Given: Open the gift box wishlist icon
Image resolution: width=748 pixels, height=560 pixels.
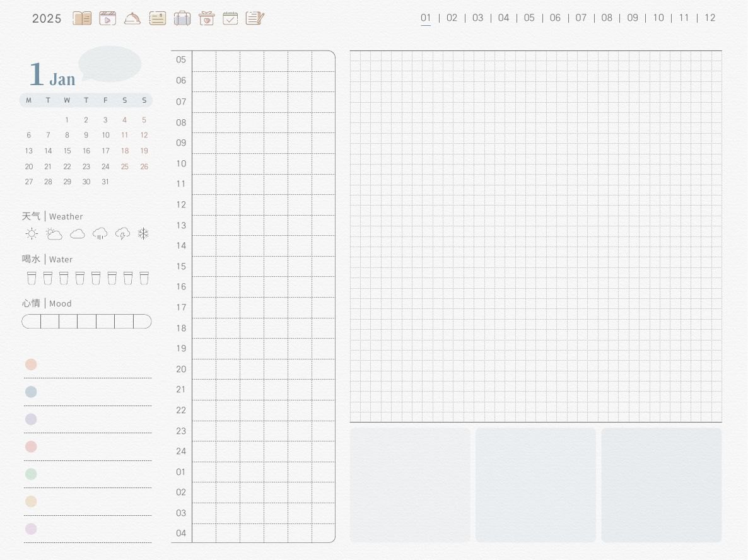Looking at the screenshot, I should click(207, 18).
